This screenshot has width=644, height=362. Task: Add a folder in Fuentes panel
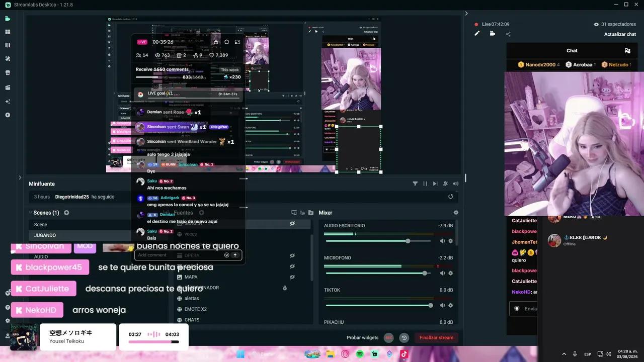310,213
